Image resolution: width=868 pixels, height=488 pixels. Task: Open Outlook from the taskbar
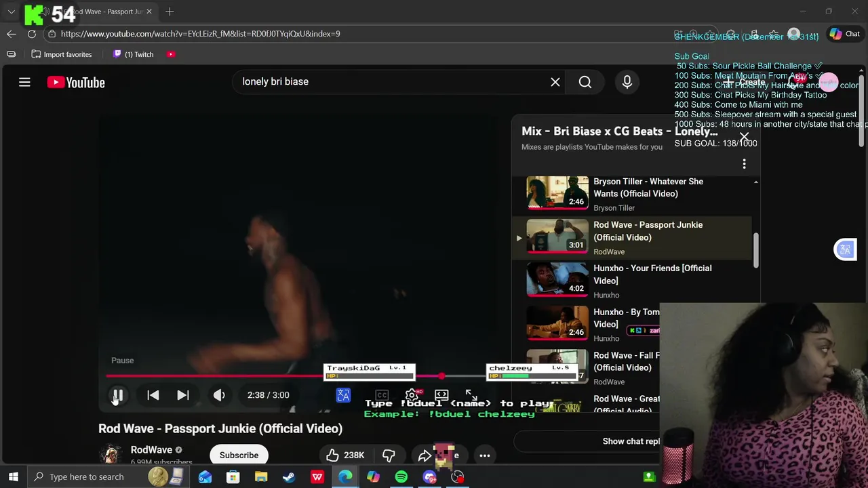[205, 477]
